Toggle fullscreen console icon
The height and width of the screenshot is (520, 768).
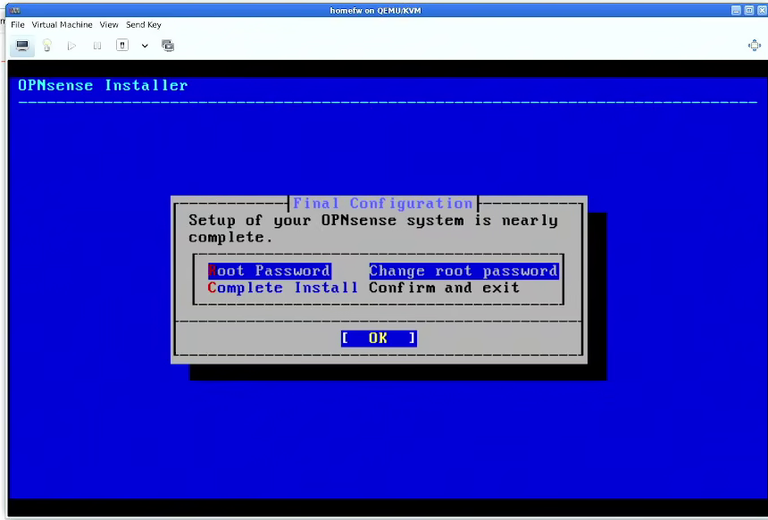point(754,46)
